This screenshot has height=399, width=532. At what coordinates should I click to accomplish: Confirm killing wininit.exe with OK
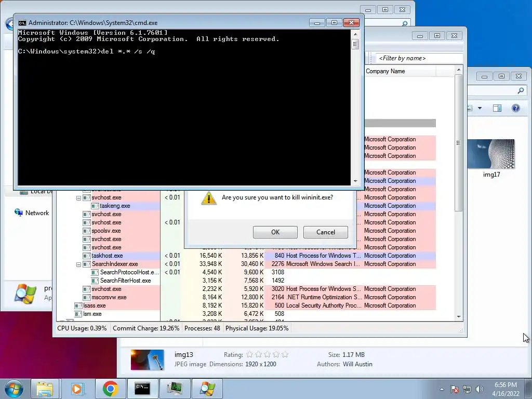point(275,232)
